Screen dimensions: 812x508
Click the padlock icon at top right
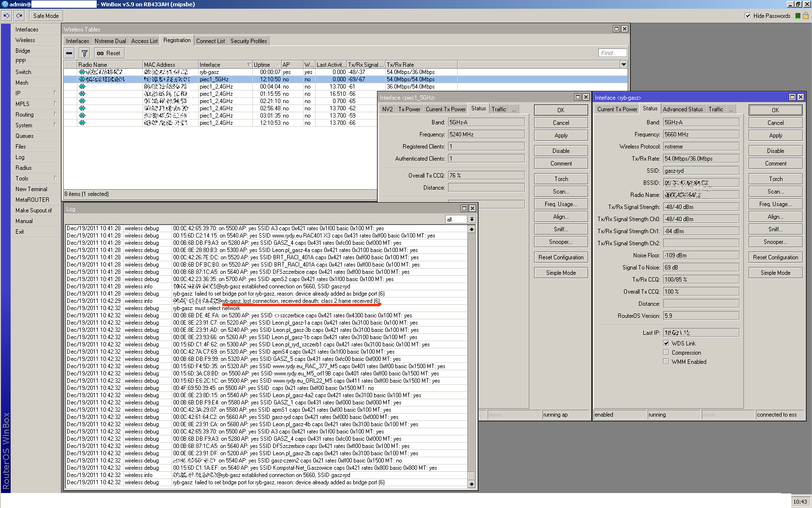[806, 15]
